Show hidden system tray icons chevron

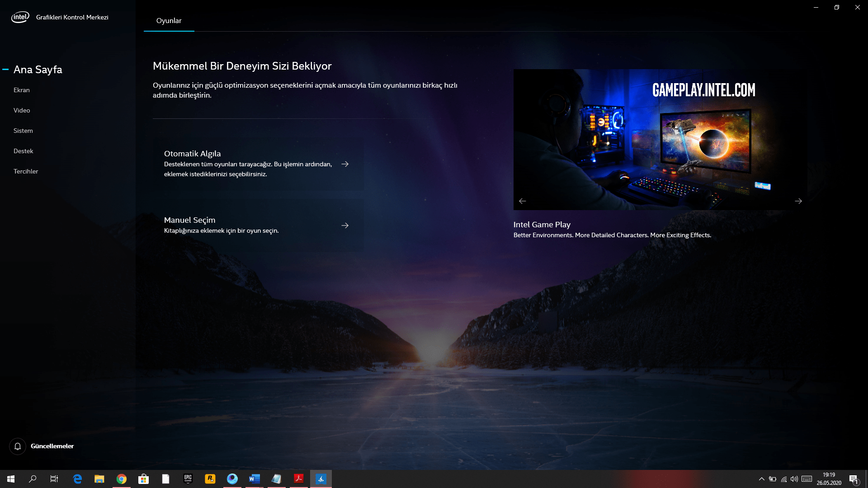coord(762,479)
